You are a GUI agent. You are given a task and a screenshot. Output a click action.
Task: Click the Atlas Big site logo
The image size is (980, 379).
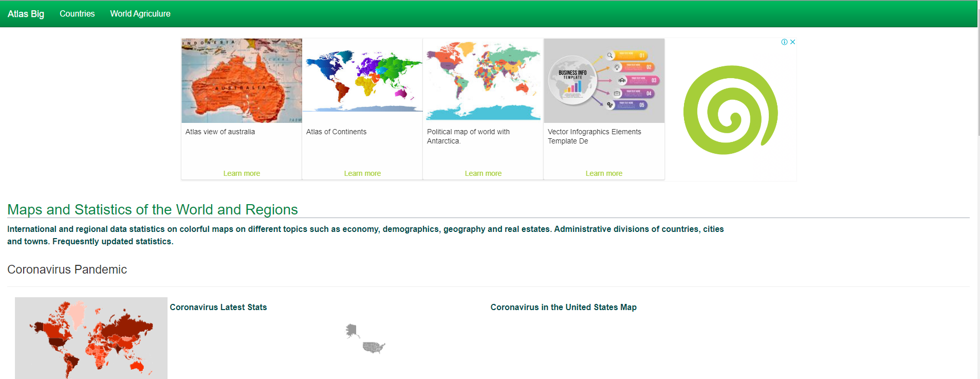pos(26,14)
